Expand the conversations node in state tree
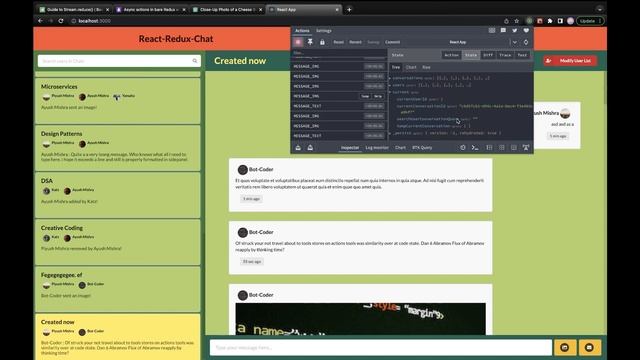Image resolution: width=640 pixels, height=360 pixels. coord(390,78)
